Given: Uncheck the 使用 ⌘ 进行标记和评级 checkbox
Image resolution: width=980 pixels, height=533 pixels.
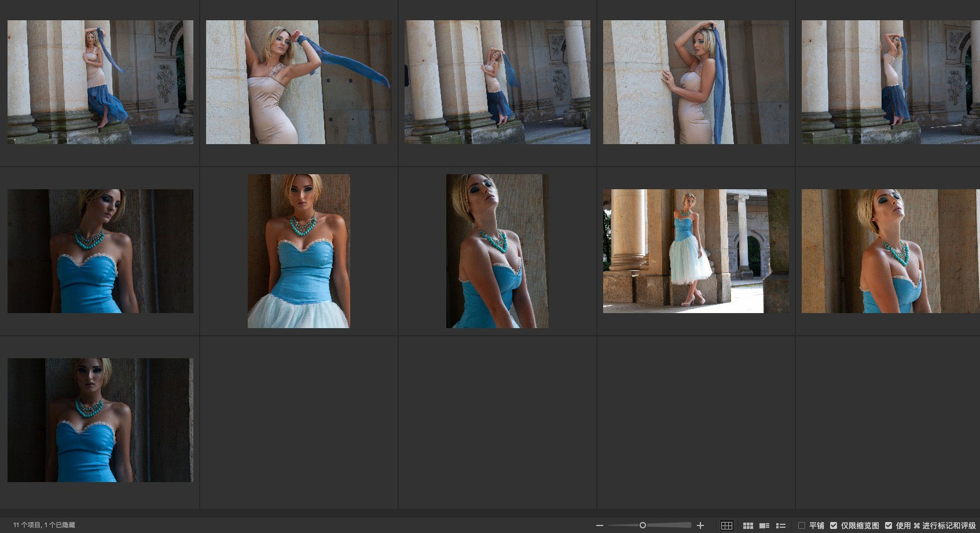Looking at the screenshot, I should point(889,525).
